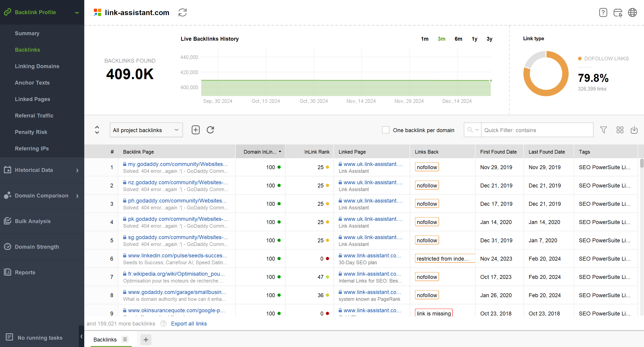Click the Domain Comparison icon
Screen dimensions: 644x347
tap(8, 195)
